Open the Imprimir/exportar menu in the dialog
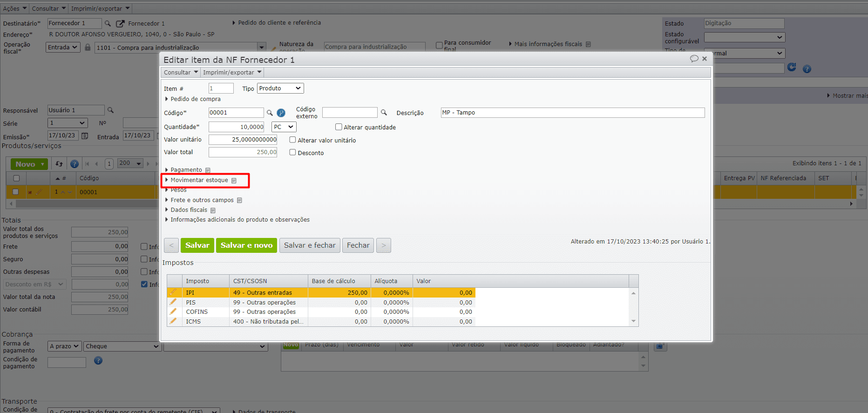 click(232, 73)
